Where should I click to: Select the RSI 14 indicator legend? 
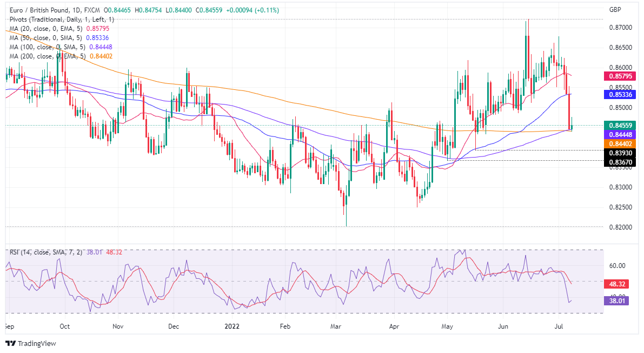tap(66, 252)
